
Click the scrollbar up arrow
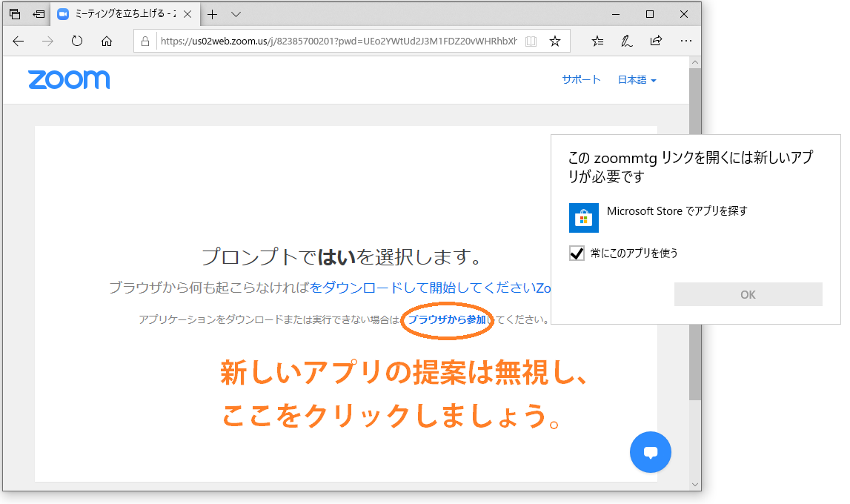(x=695, y=63)
